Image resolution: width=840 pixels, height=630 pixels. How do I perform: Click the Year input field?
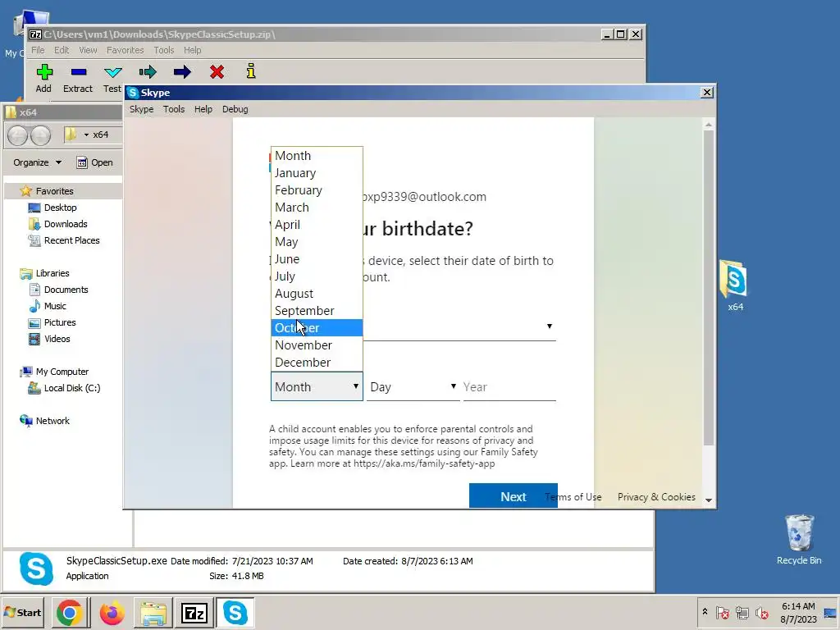coord(509,387)
